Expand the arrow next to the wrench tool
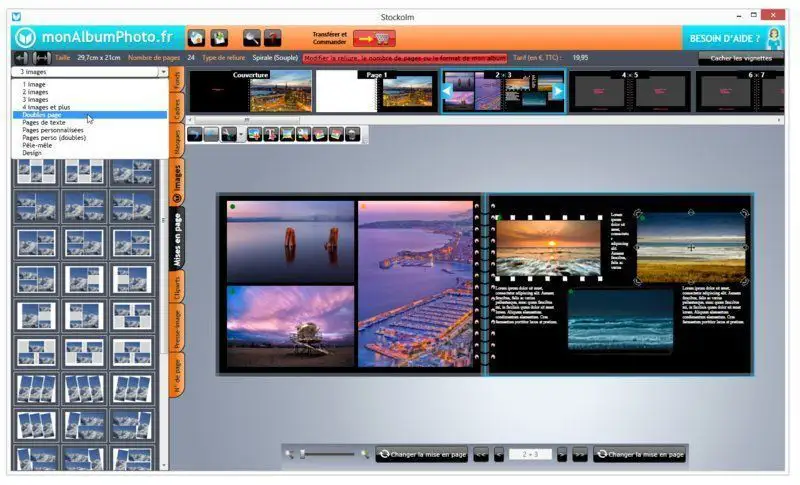Screen dimensions: 800x485 (x=241, y=135)
